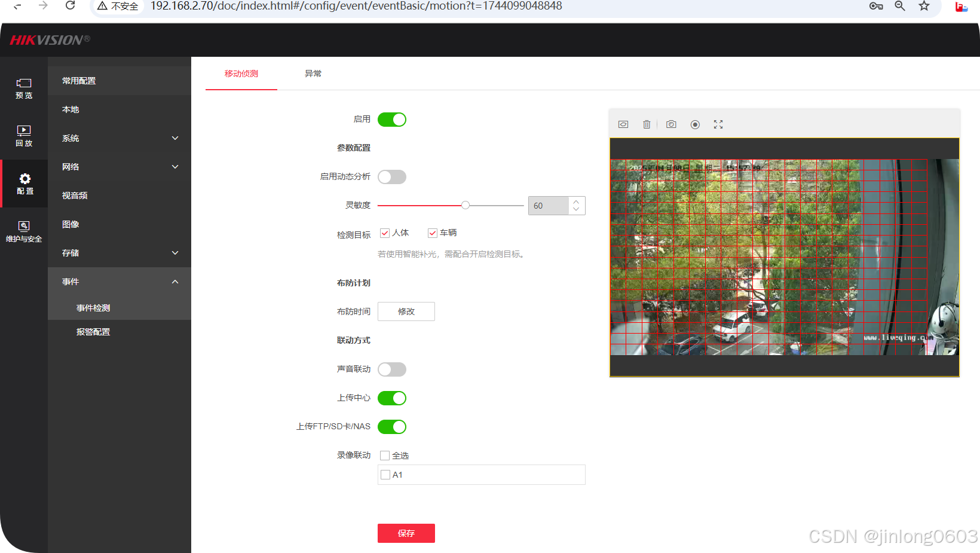This screenshot has height=553, width=980.
Task: Click the 保存 save button
Action: tap(406, 533)
